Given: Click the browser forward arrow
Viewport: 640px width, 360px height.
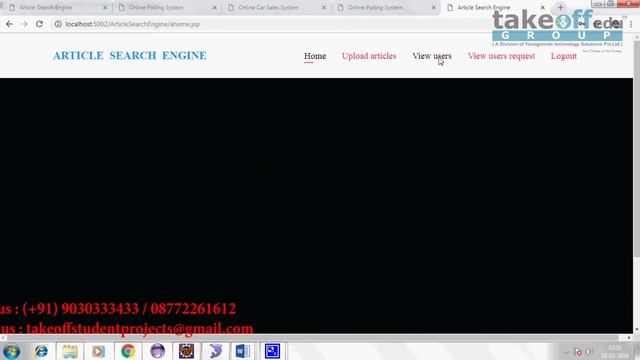Looking at the screenshot, I should point(24,24).
